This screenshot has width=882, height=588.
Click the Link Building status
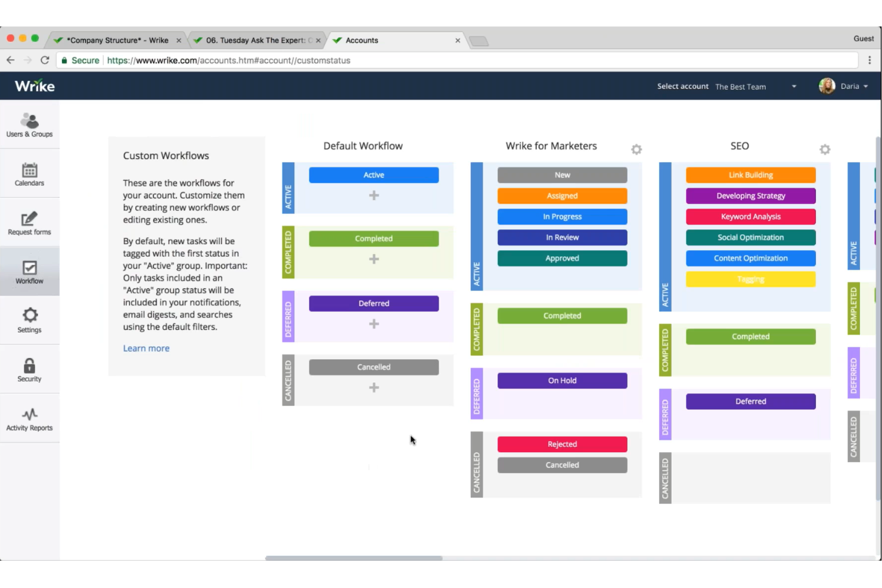point(751,175)
